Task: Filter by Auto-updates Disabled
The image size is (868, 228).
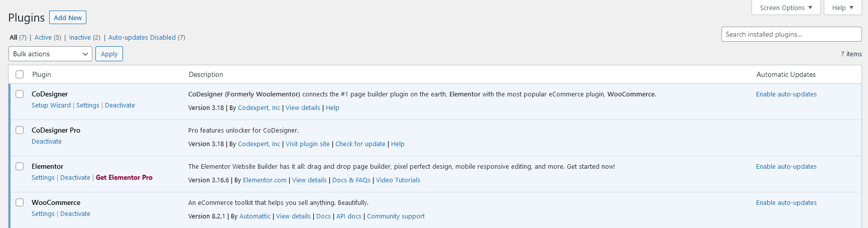Action: pos(142,38)
